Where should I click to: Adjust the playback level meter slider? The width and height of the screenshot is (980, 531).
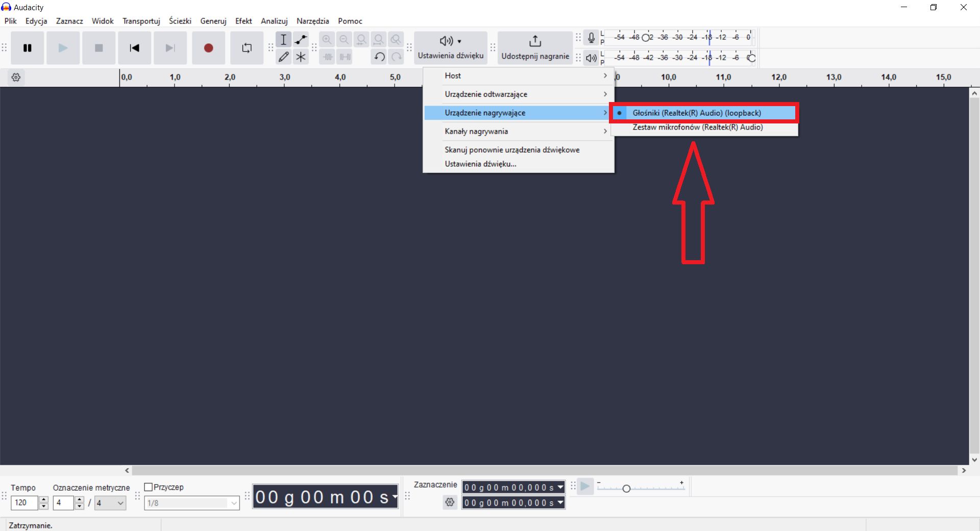[751, 58]
